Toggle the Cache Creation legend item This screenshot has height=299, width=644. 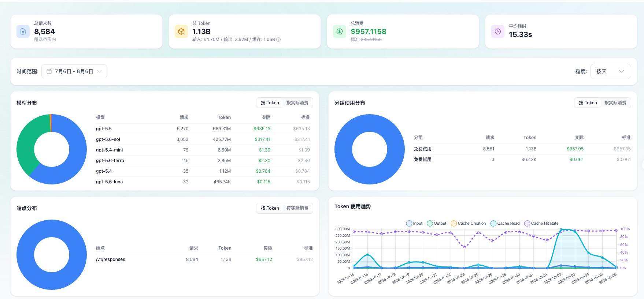[468, 223]
